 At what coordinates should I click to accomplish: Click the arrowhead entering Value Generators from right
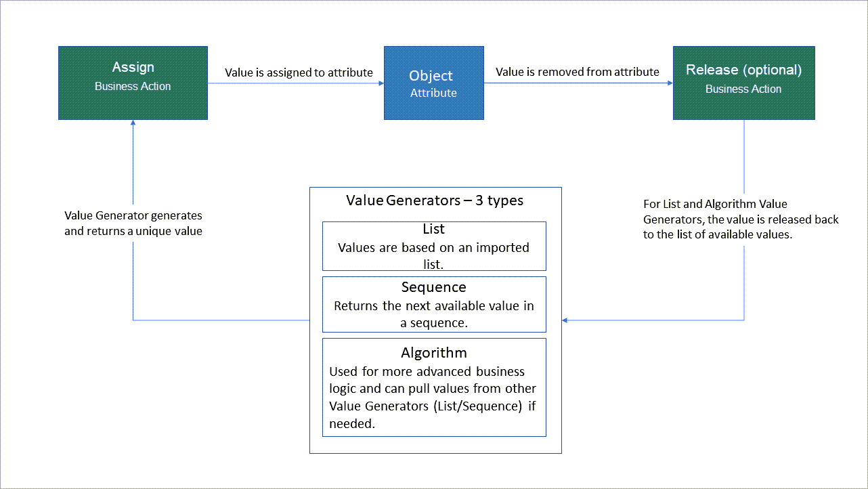[x=566, y=320]
